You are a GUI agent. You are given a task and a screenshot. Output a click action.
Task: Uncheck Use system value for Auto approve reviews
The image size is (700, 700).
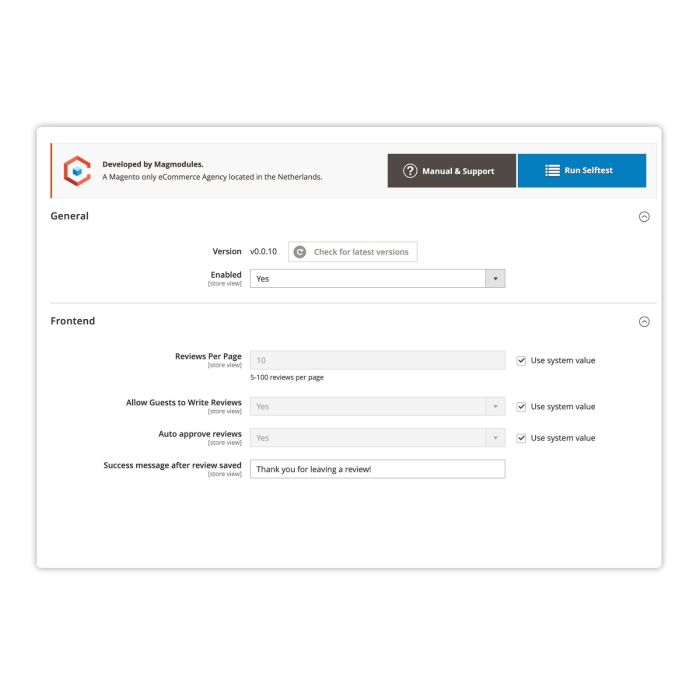[521, 438]
